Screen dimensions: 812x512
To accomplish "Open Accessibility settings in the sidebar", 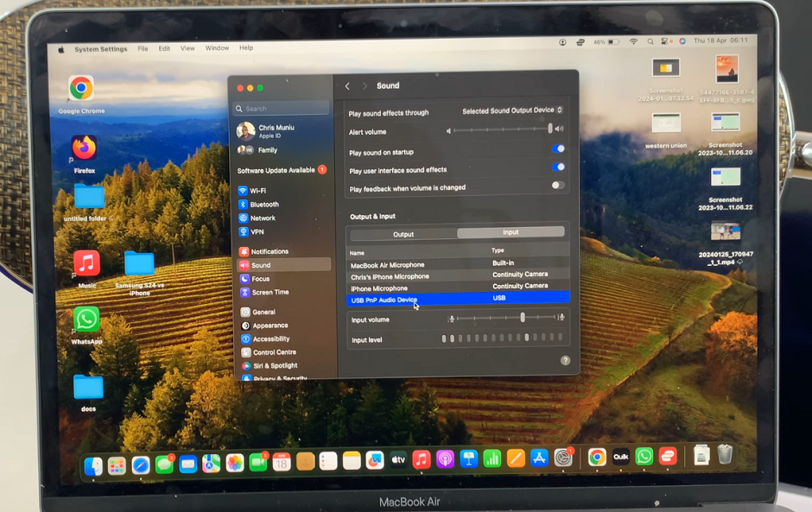I will (265, 339).
